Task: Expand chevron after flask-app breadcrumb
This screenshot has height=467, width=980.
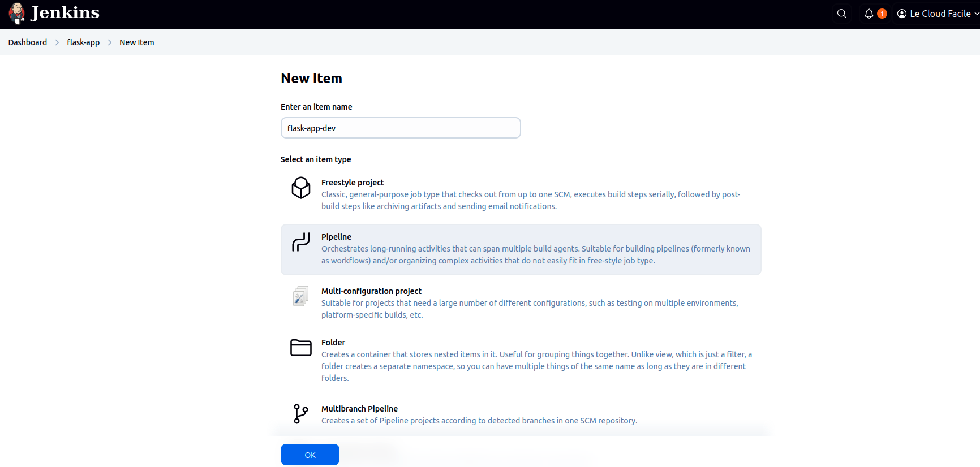Action: coord(110,42)
